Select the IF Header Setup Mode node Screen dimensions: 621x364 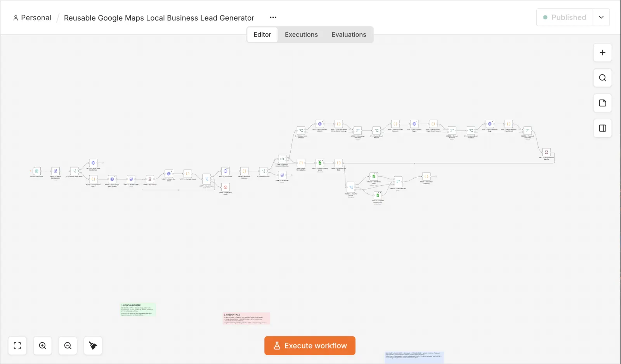tap(75, 171)
